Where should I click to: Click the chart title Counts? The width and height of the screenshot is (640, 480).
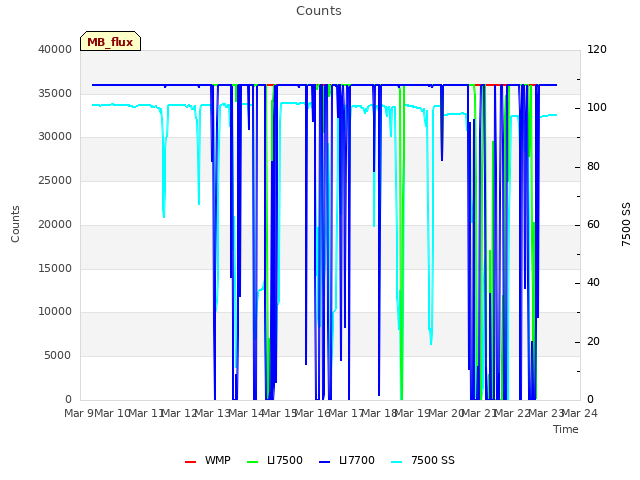[319, 11]
